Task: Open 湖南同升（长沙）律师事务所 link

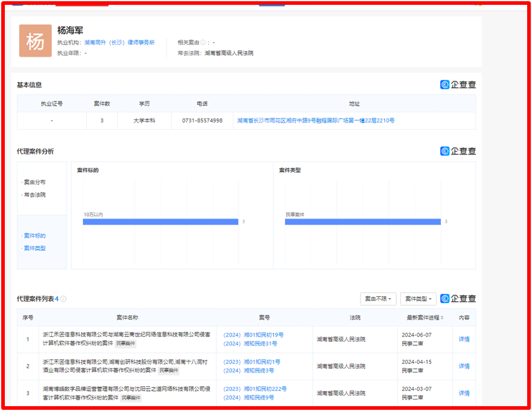Action: pos(119,43)
